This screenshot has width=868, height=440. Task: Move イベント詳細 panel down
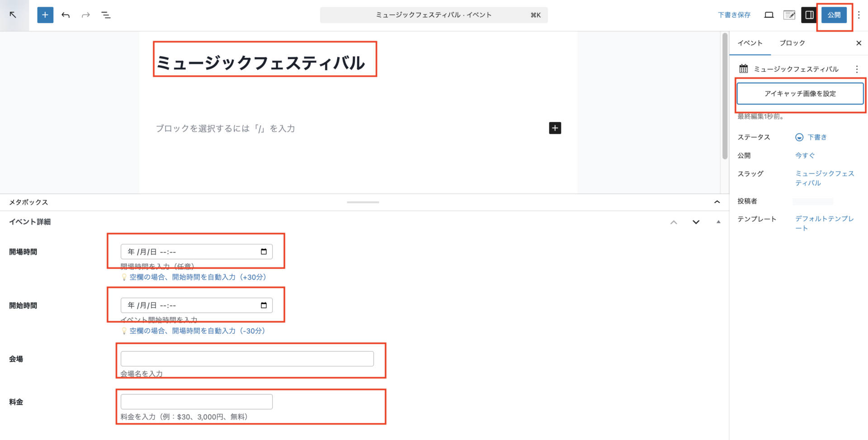[696, 222]
